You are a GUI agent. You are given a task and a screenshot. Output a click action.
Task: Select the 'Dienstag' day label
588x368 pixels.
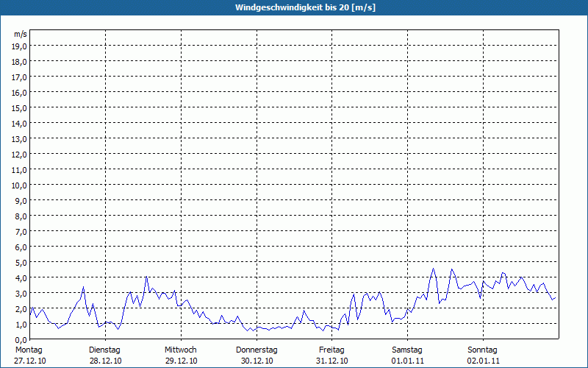tap(104, 350)
